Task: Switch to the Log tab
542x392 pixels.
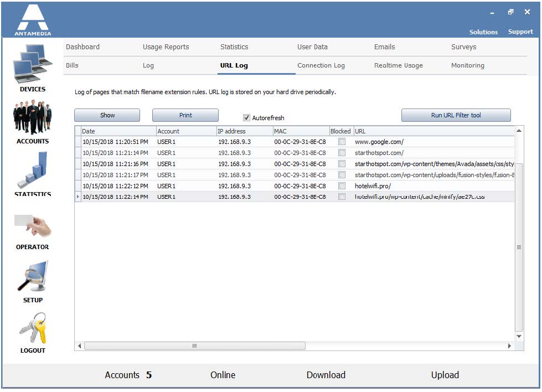Action: [x=148, y=66]
